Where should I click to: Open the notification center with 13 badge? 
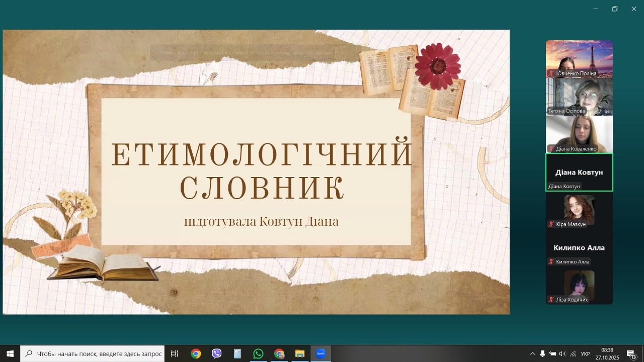pos(631,354)
